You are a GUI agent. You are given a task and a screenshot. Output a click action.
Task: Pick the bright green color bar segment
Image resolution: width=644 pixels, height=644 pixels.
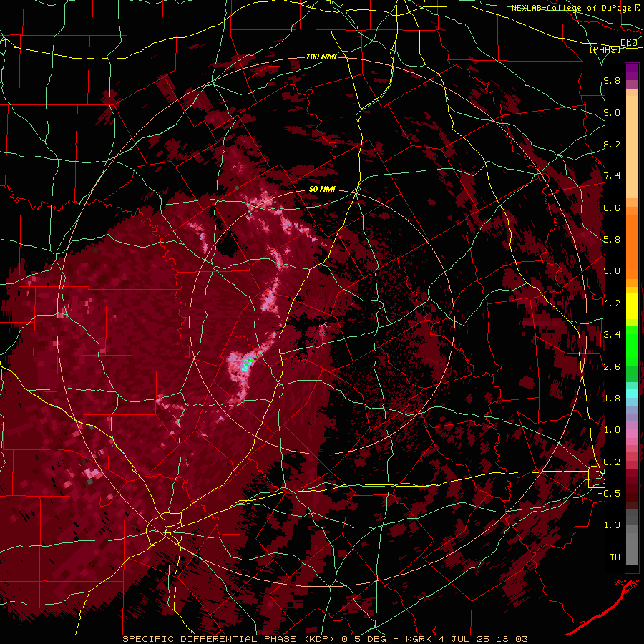pyautogui.click(x=632, y=345)
